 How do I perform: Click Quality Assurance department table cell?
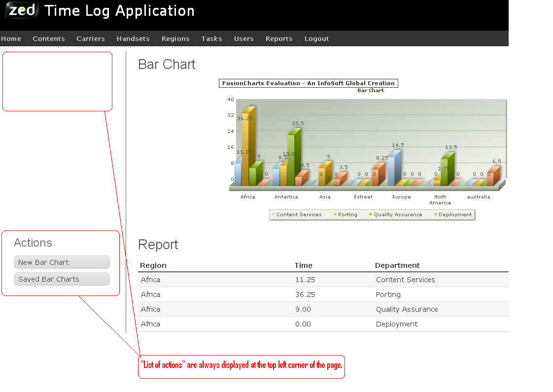pos(407,309)
